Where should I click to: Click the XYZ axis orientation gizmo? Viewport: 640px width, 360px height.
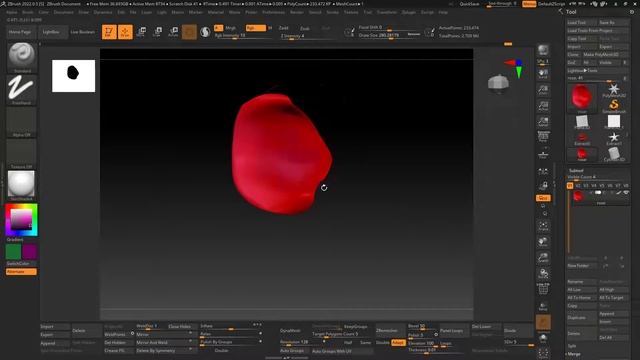pos(515,68)
